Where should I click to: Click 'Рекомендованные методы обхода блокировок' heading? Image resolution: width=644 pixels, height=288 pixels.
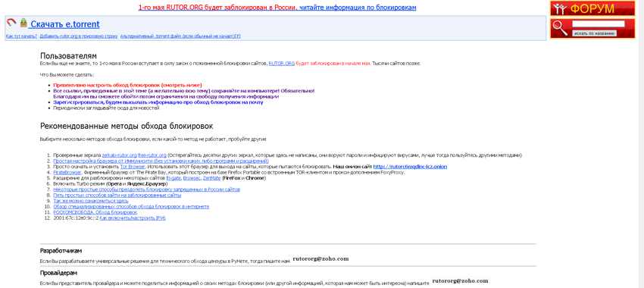127,126
